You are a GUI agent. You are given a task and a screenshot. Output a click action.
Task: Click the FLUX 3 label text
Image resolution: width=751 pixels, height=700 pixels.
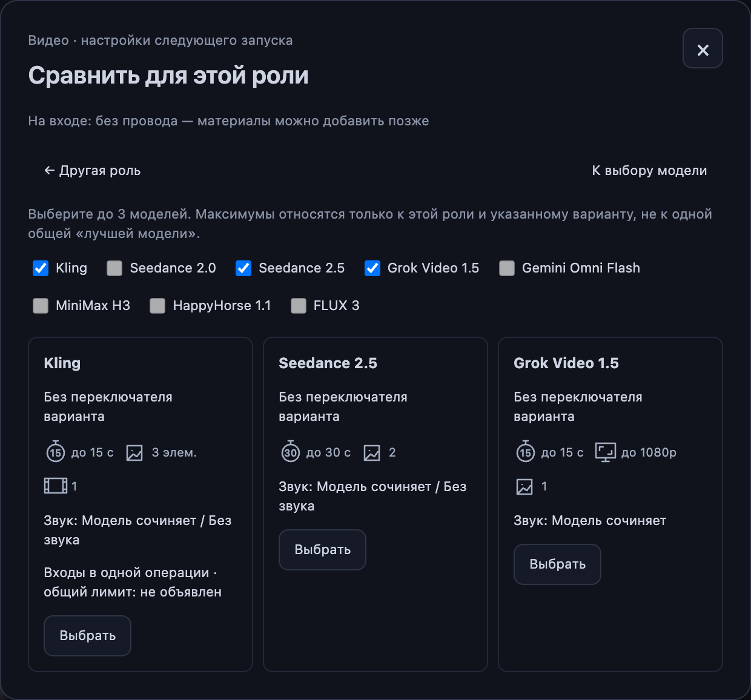coord(336,306)
